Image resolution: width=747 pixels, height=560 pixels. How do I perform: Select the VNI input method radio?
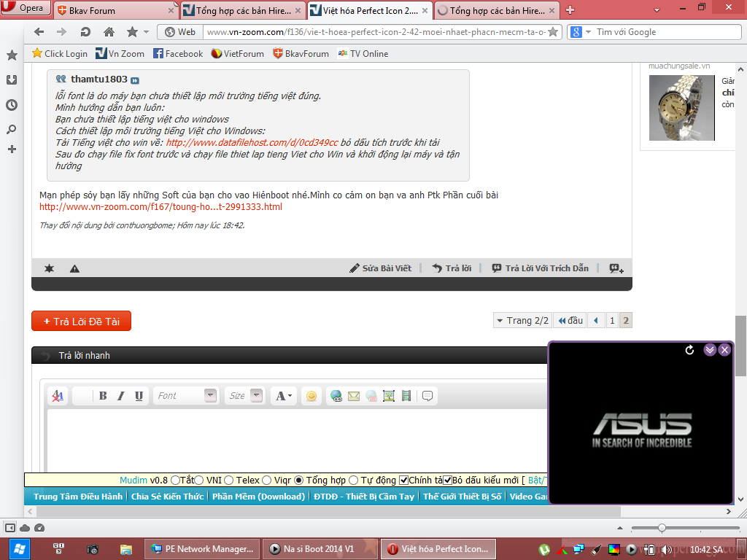click(199, 480)
